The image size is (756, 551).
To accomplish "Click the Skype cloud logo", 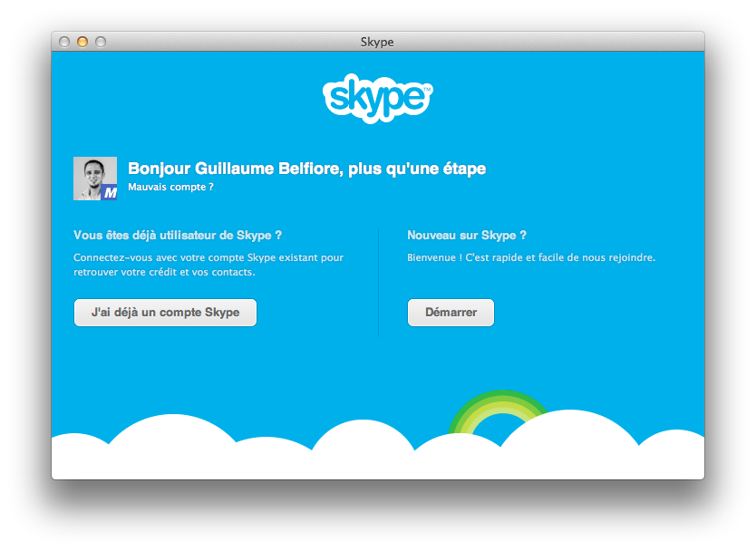I will click(377, 98).
